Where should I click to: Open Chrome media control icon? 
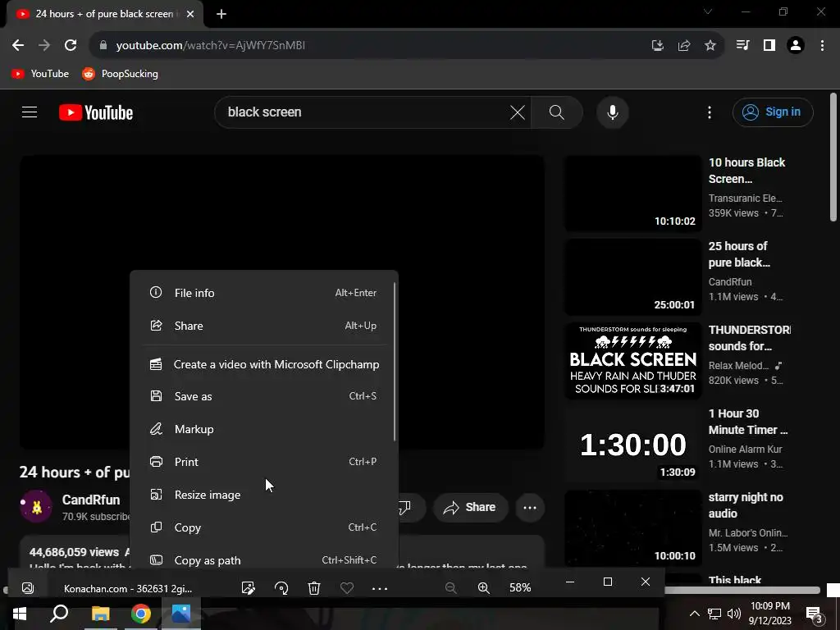(x=742, y=46)
